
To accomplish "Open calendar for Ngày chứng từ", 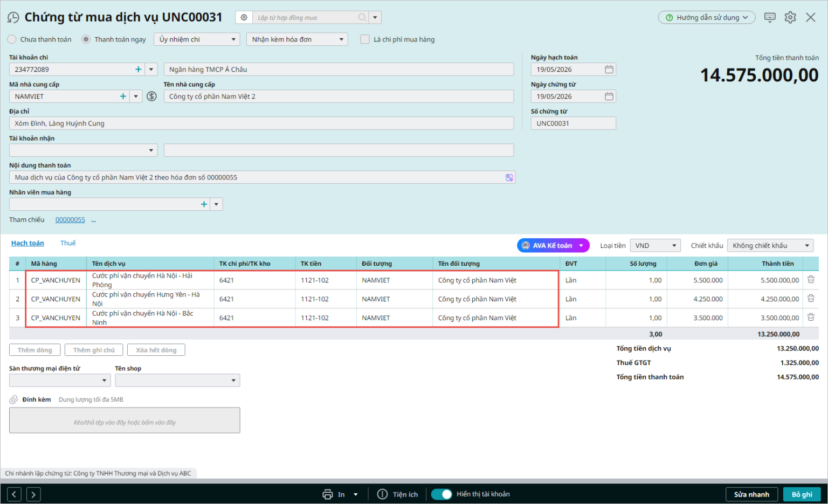I will pos(609,96).
